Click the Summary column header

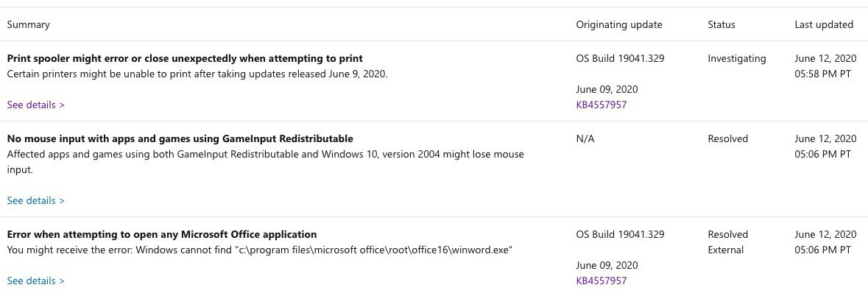[x=29, y=24]
